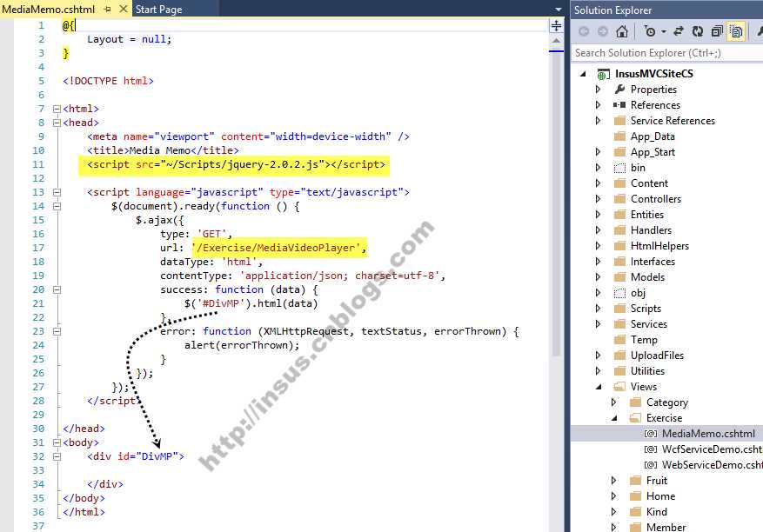Click the Models folder icon
763x532 pixels.
tap(619, 277)
